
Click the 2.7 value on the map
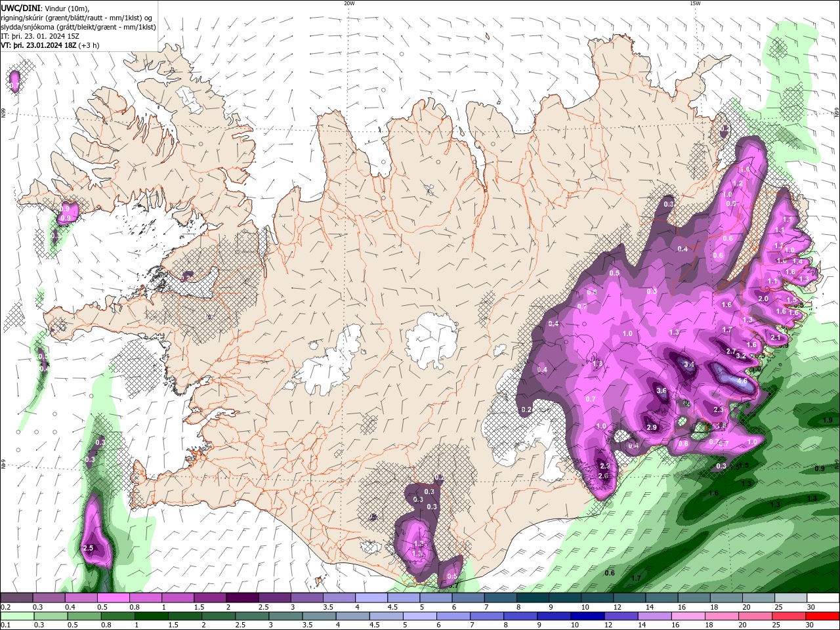click(731, 352)
